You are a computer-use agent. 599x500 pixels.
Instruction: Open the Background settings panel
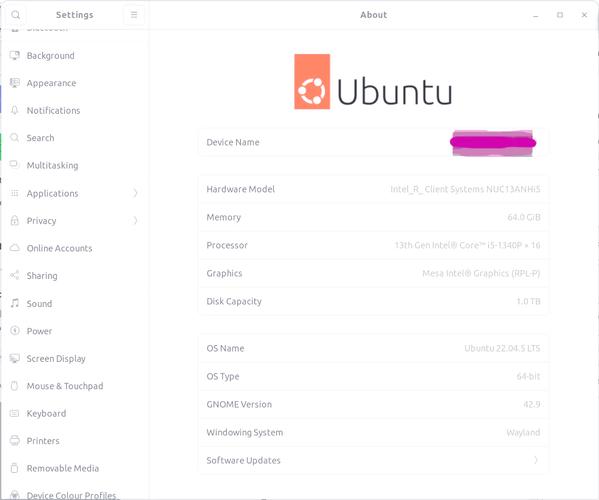(x=74, y=55)
